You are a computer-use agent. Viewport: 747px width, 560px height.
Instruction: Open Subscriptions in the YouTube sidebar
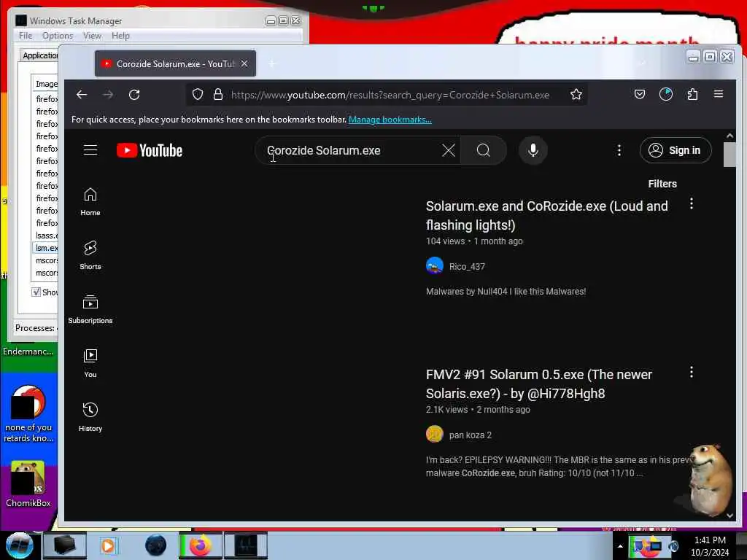click(90, 309)
